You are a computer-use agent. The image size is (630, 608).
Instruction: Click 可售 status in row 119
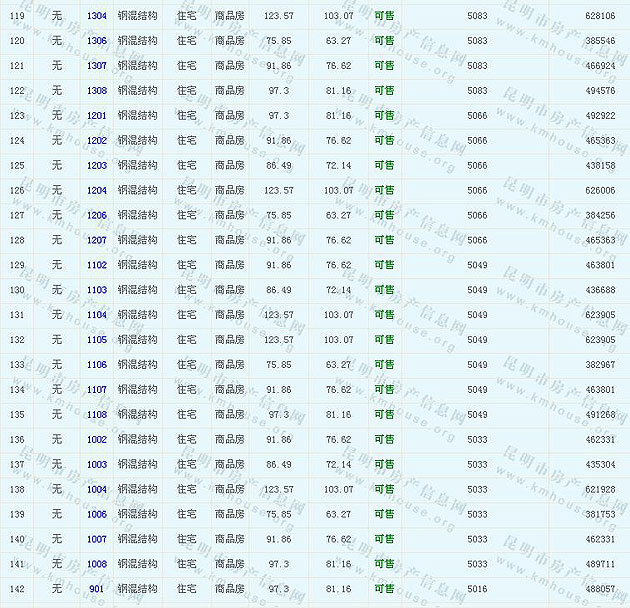pos(384,16)
